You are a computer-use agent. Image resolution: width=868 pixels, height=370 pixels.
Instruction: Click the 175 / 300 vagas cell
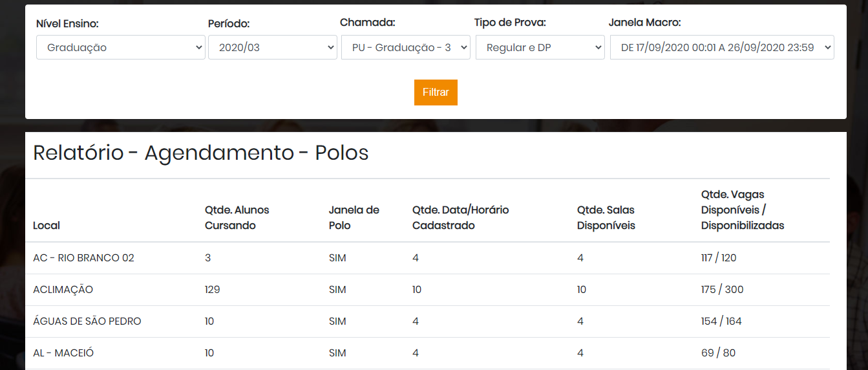point(722,289)
